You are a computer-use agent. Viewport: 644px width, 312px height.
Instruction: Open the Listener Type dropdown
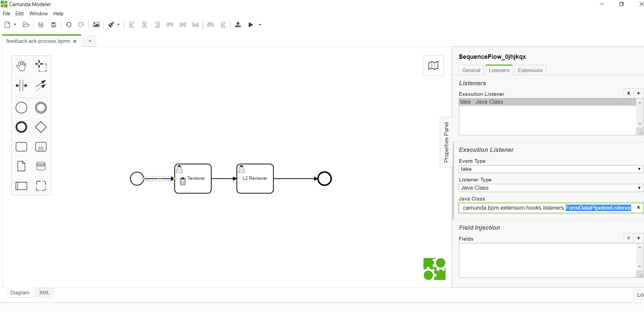(551, 188)
